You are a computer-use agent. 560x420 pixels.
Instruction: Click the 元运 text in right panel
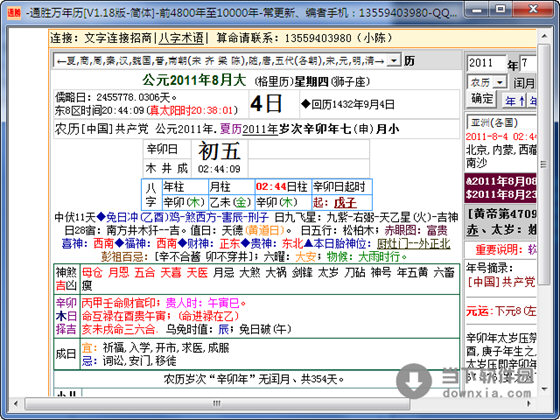click(x=477, y=311)
